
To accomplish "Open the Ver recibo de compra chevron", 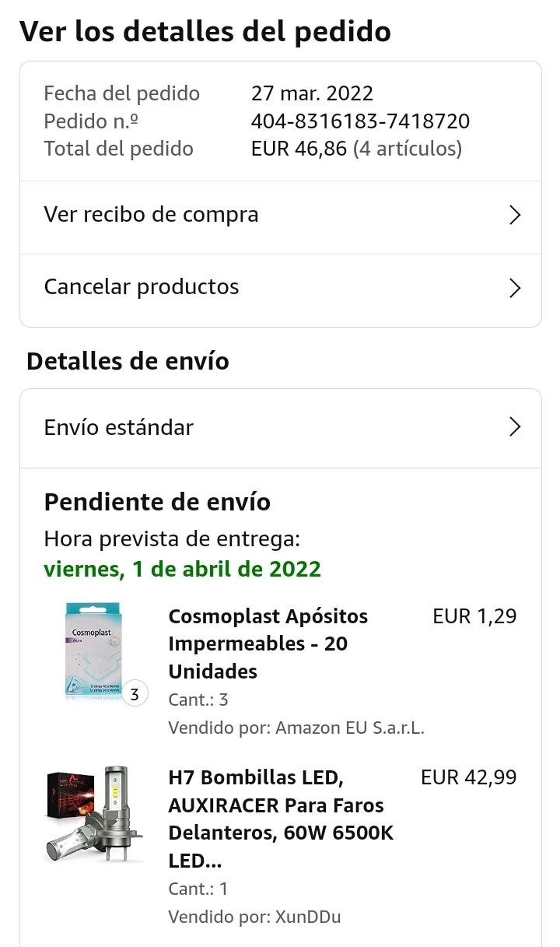I will pyautogui.click(x=514, y=216).
